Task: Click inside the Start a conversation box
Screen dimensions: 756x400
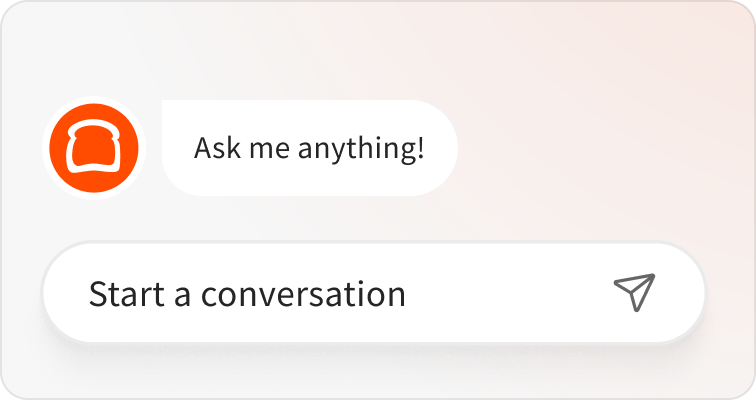Action: point(300,294)
